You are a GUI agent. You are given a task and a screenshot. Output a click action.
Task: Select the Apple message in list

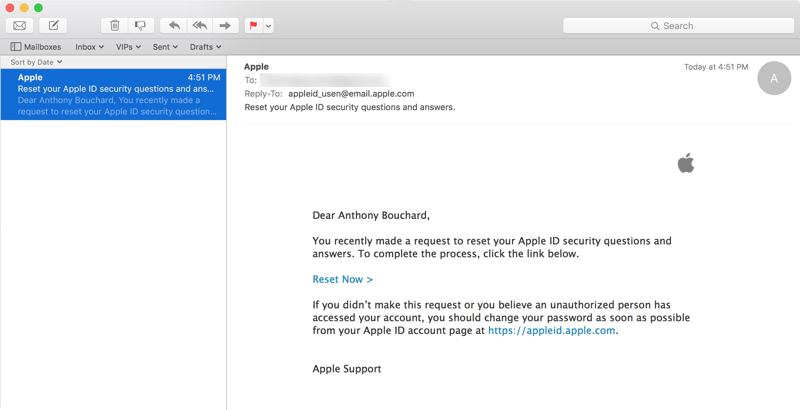point(113,94)
